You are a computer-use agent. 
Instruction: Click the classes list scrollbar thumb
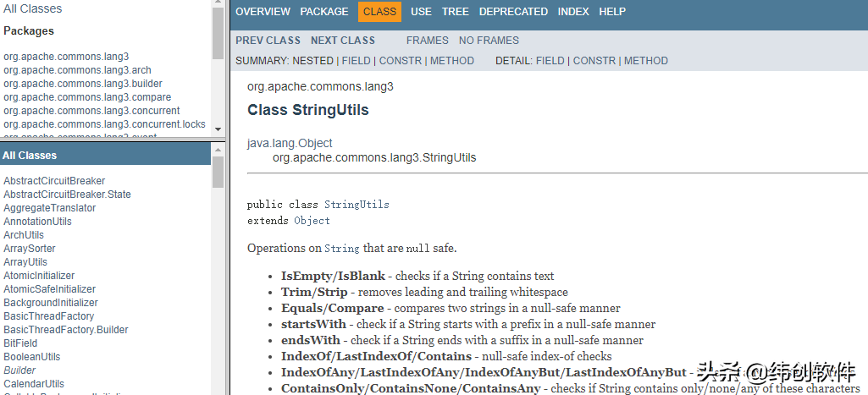(x=218, y=172)
